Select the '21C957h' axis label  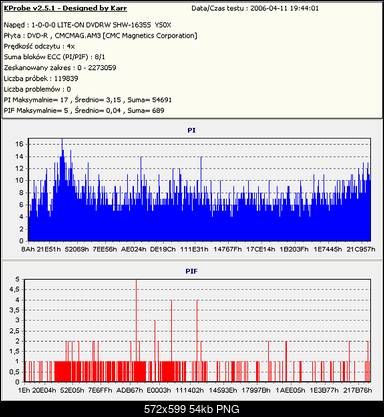361,249
